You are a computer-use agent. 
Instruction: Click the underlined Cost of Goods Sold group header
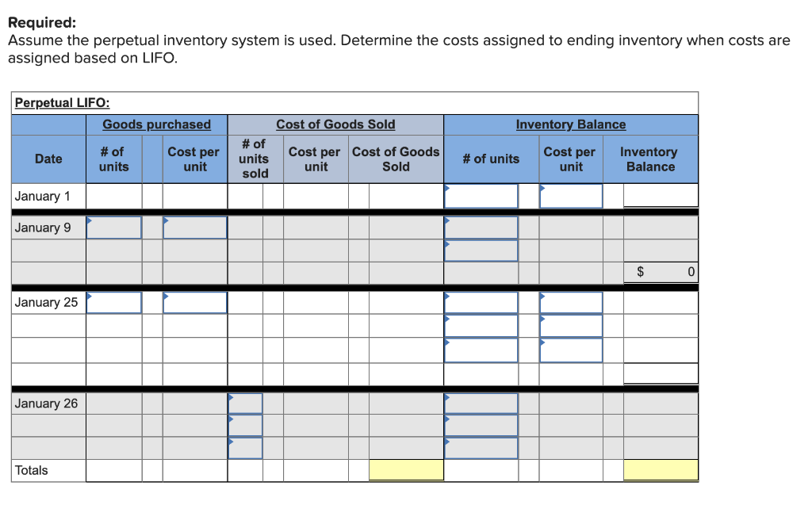click(x=335, y=124)
